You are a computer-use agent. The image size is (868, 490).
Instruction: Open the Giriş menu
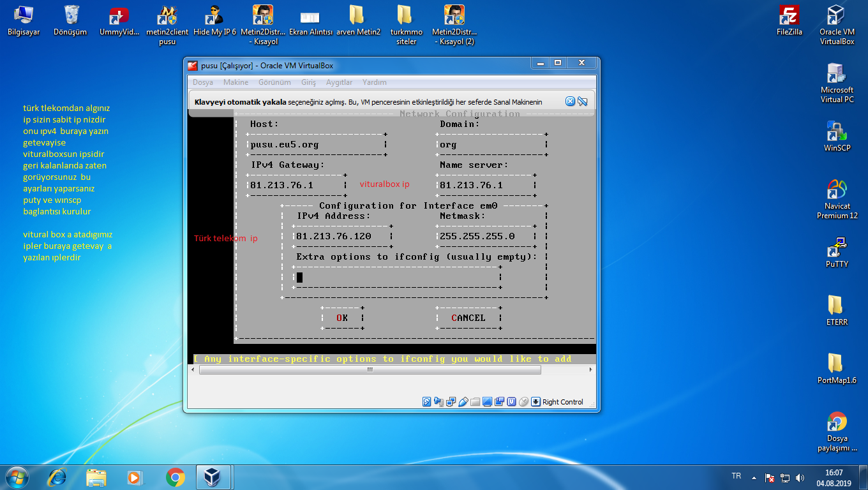(309, 82)
